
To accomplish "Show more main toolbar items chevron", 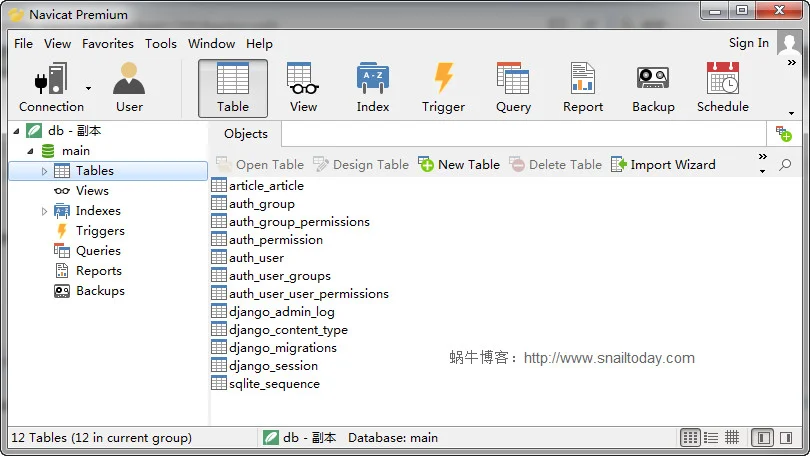I will (x=791, y=62).
